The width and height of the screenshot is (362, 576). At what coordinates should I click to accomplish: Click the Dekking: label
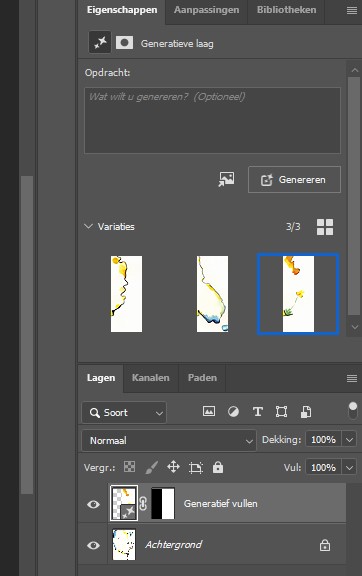282,440
